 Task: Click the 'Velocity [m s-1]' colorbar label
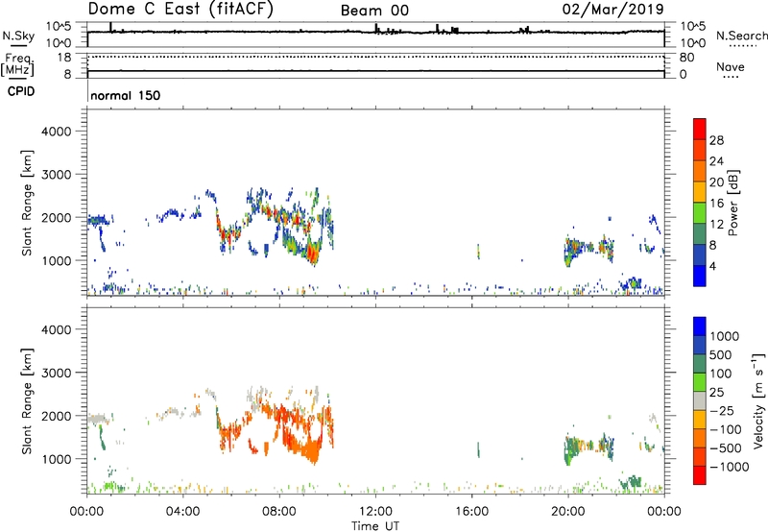click(x=758, y=400)
